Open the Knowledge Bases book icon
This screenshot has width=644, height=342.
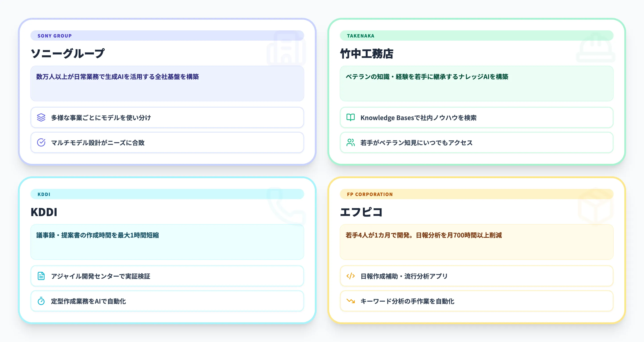[350, 117]
